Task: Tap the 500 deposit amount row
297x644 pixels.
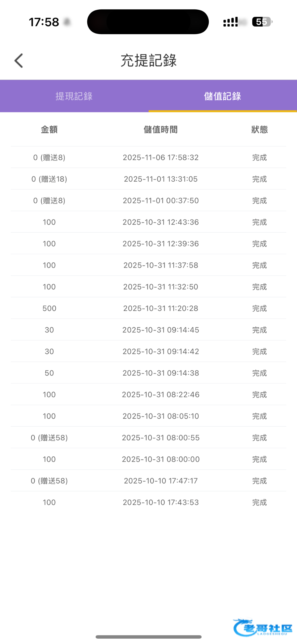Action: pyautogui.click(x=49, y=308)
